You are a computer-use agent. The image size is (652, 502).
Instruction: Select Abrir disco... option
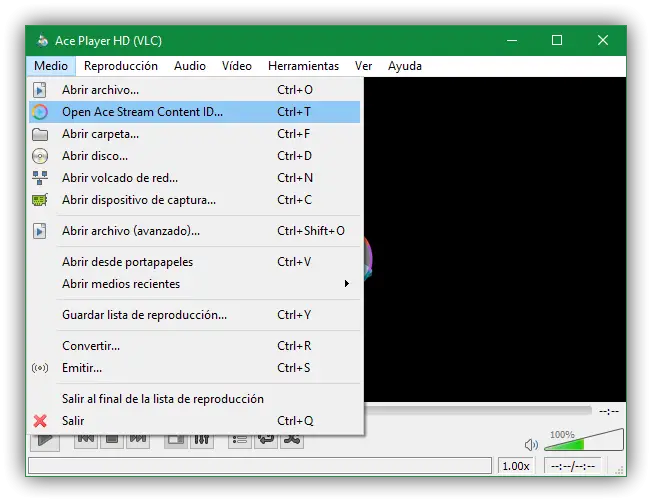point(195,156)
